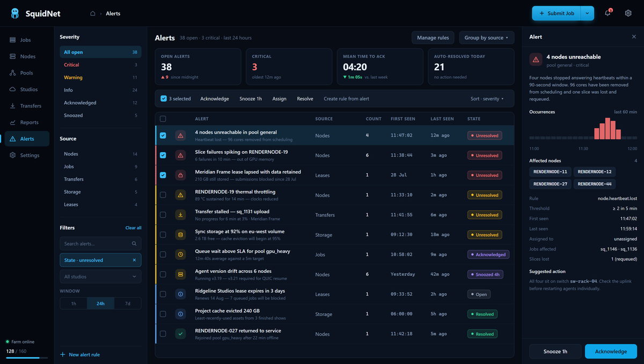Select the 24h window option

coord(100,303)
